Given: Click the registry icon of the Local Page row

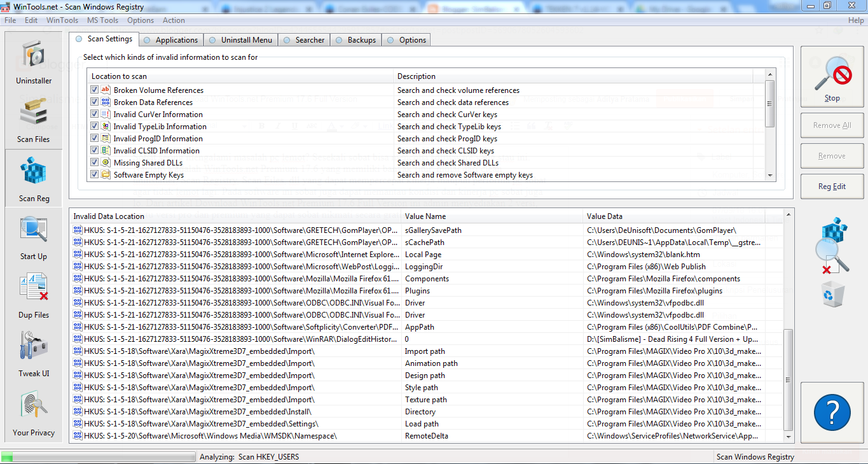Looking at the screenshot, I should click(x=78, y=254).
